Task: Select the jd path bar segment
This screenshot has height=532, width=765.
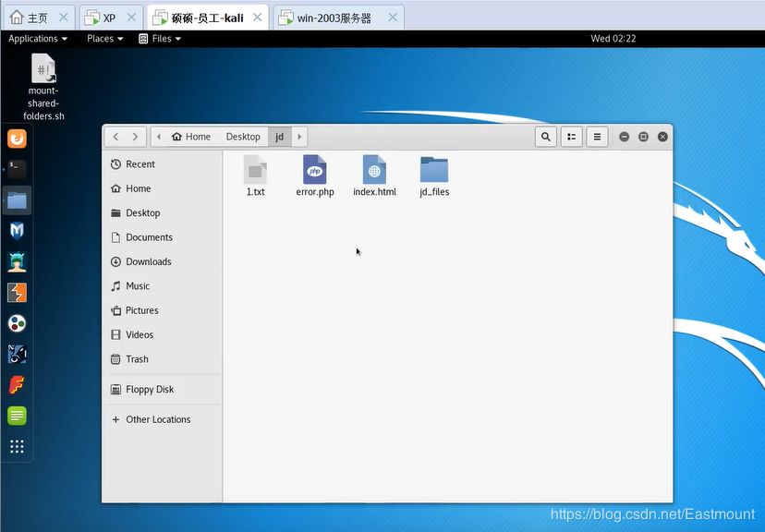Action: coord(280,137)
